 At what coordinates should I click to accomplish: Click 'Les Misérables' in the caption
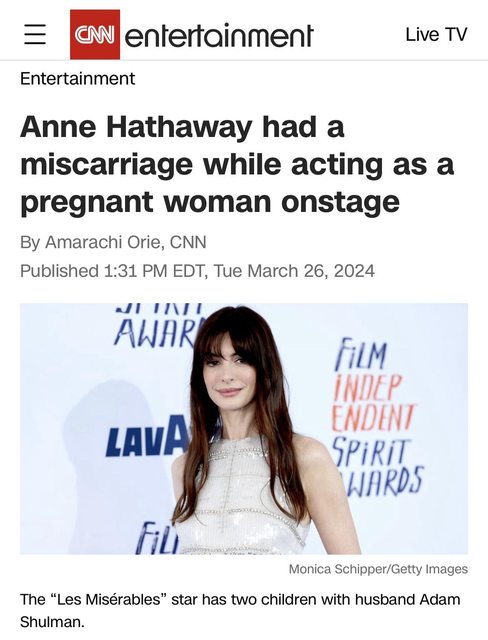109,600
